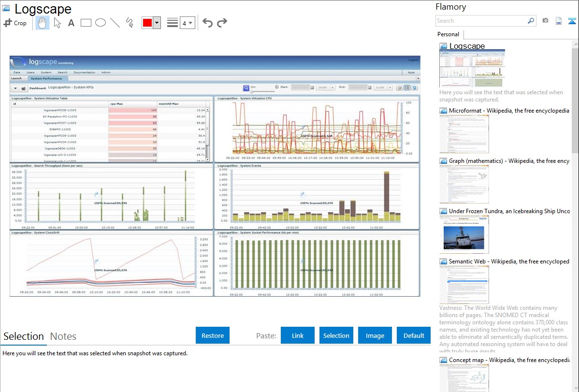
Task: Focus the Flamory search field
Action: (481, 21)
